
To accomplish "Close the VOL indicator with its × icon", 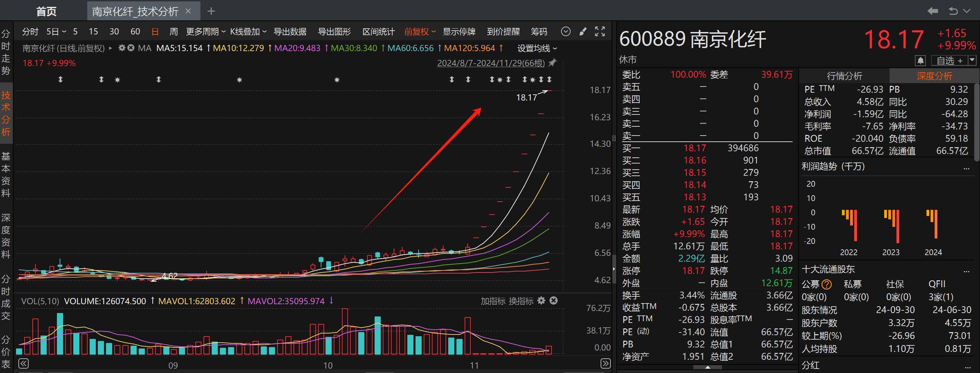I will pyautogui.click(x=554, y=301).
